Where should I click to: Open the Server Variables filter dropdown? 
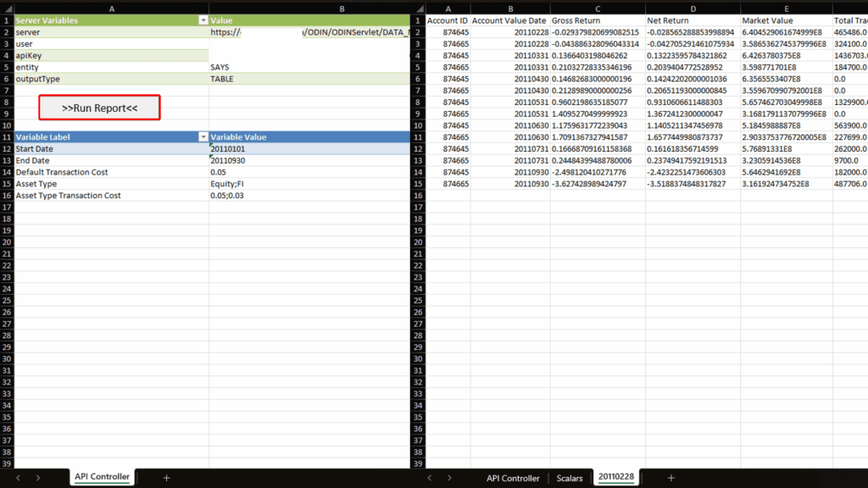tap(203, 19)
